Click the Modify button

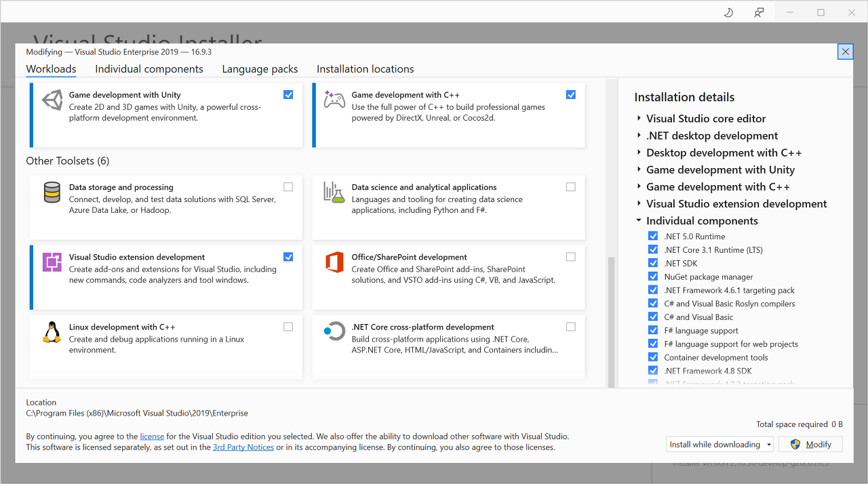(810, 445)
